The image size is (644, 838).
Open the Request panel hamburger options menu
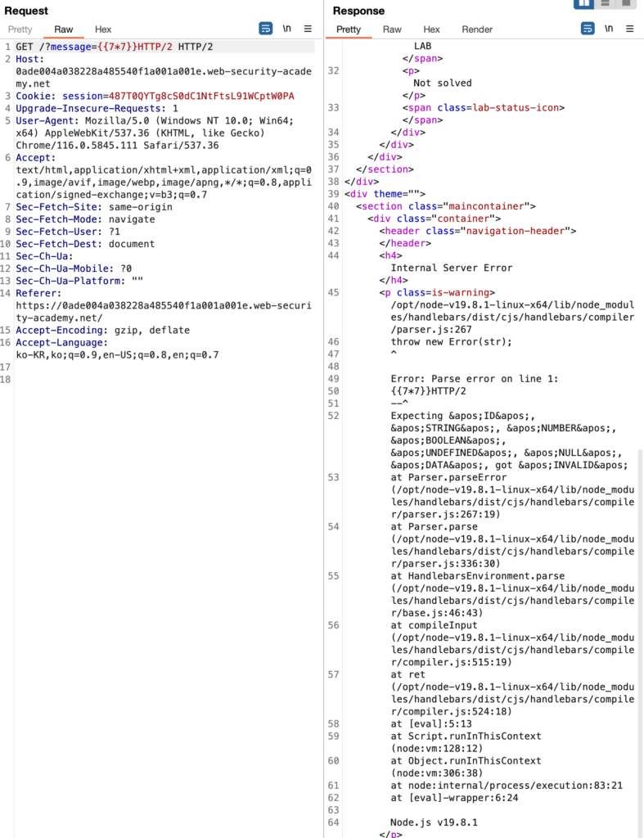tap(308, 29)
